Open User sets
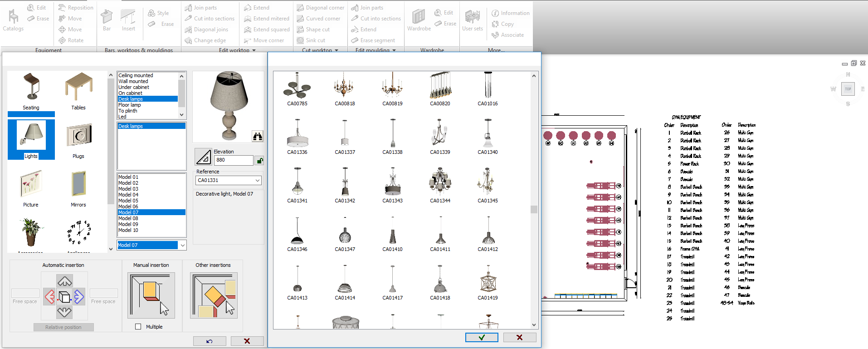The image size is (868, 349). [473, 20]
